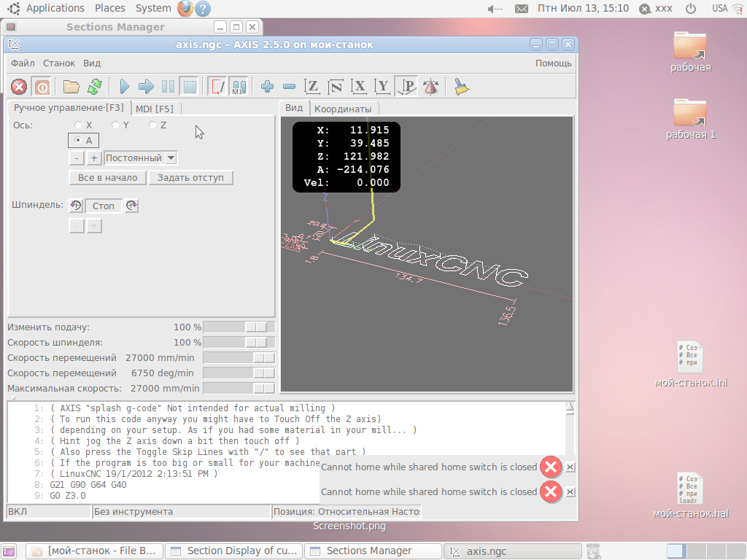Run the loaded program

pyautogui.click(x=124, y=87)
